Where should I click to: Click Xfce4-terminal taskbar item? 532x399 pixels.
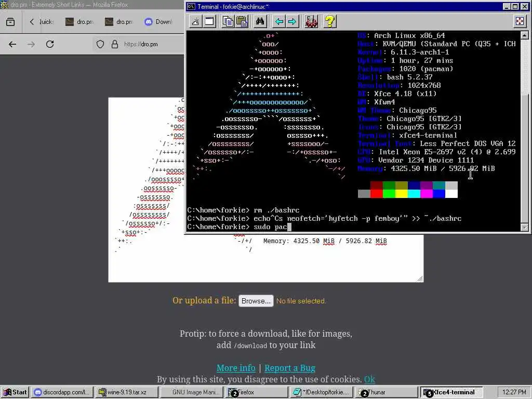click(451, 392)
